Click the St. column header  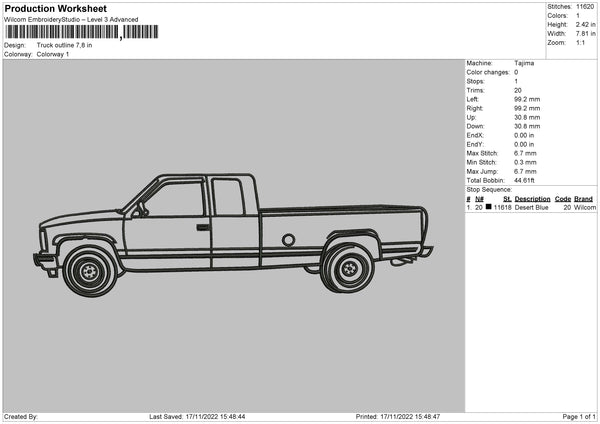pos(506,199)
